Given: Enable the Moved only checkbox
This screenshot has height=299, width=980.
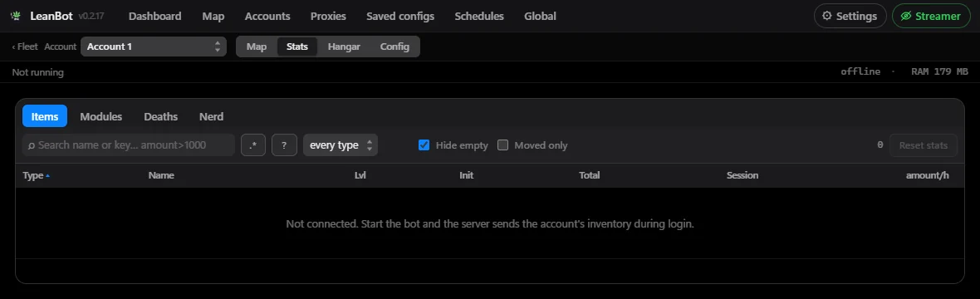Looking at the screenshot, I should (x=502, y=145).
